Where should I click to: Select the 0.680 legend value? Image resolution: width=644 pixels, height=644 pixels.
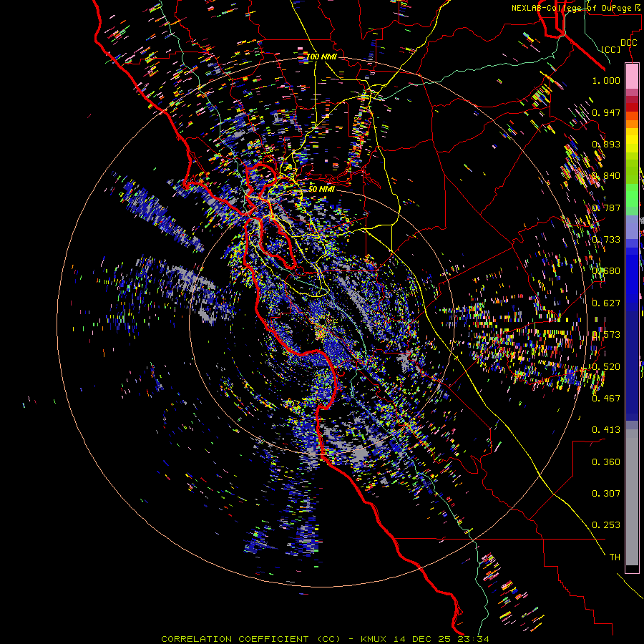coord(606,271)
